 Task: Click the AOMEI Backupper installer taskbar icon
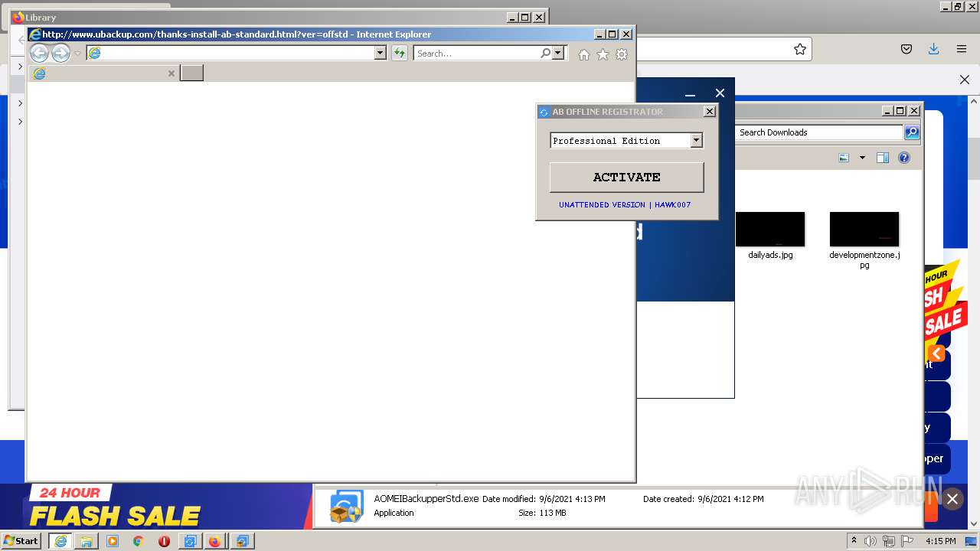(x=242, y=540)
